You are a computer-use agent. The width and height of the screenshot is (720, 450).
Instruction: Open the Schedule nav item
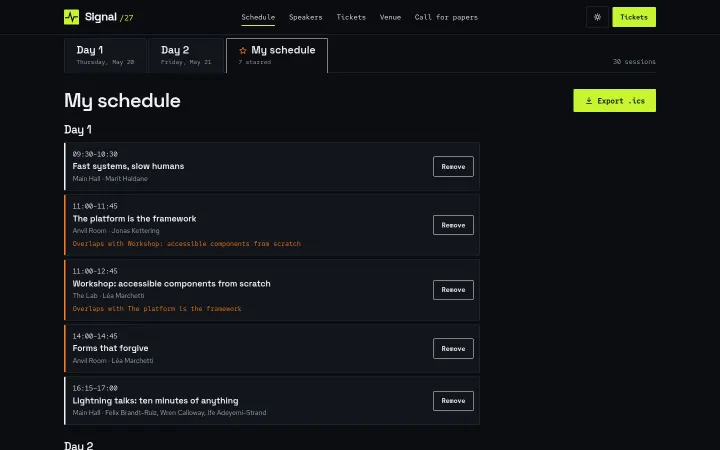pyautogui.click(x=258, y=17)
